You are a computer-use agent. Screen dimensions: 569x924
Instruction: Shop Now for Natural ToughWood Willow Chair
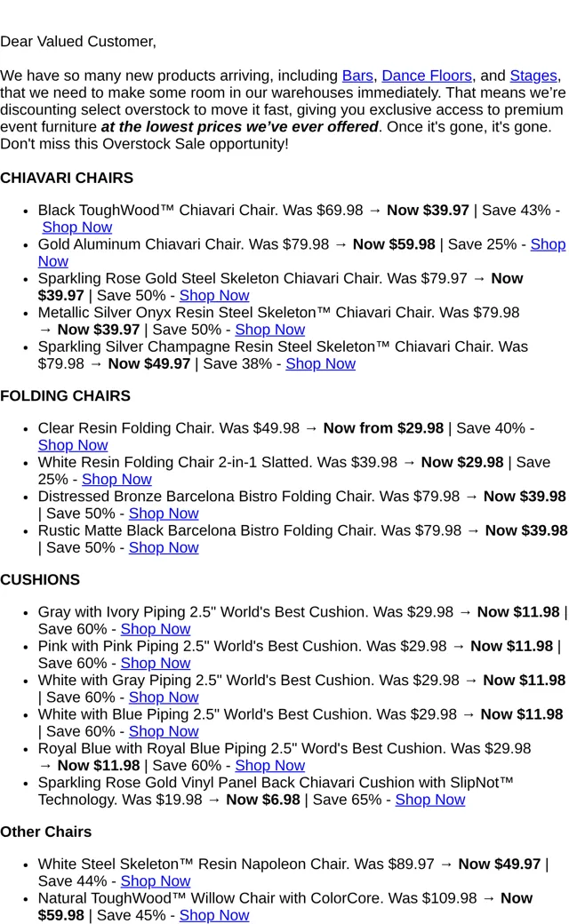point(214,916)
